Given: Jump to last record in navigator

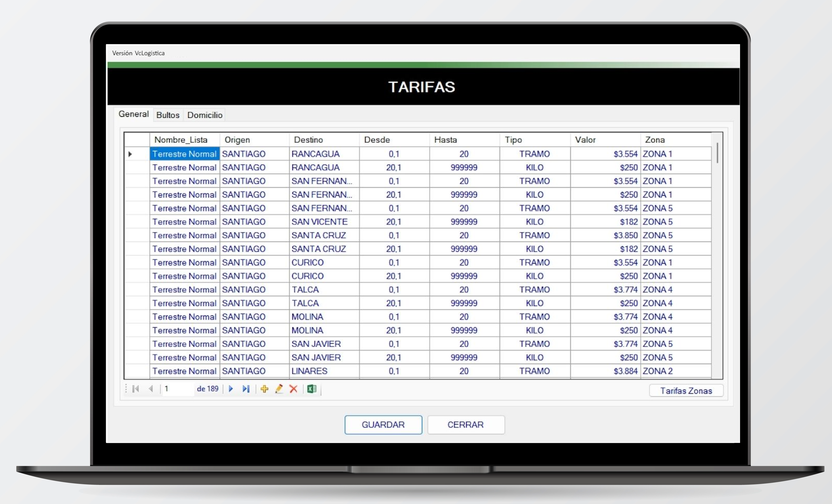Looking at the screenshot, I should 246,389.
